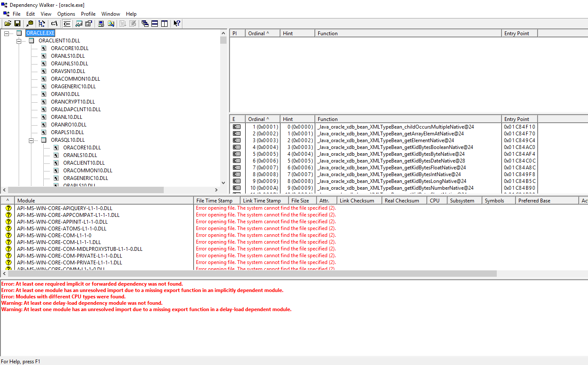Image resolution: width=588 pixels, height=365 pixels.
Task: Select ORALDAPCLNT10.DLL tree item
Action: pos(76,109)
